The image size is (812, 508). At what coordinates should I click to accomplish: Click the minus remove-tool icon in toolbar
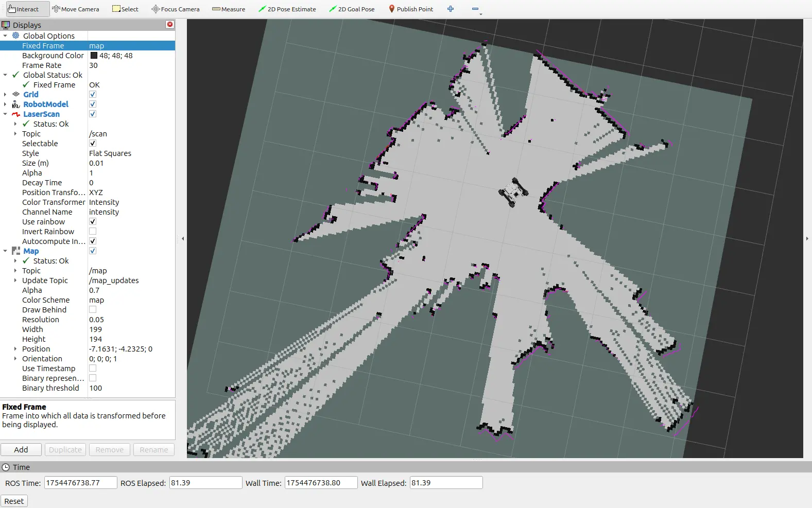click(x=475, y=9)
